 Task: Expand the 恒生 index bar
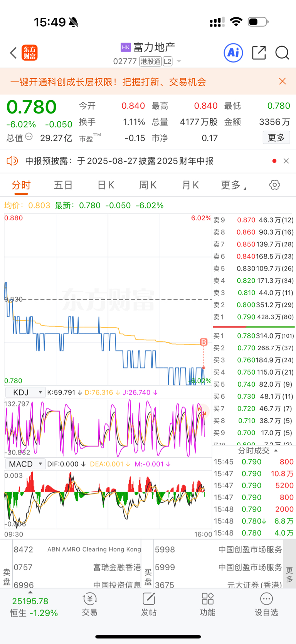point(30,592)
